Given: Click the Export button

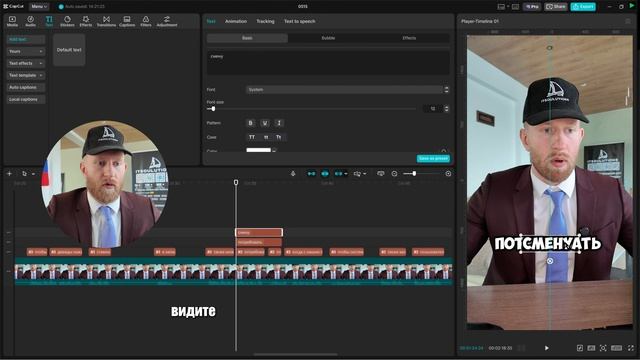Looking at the screenshot, I should 583,7.
